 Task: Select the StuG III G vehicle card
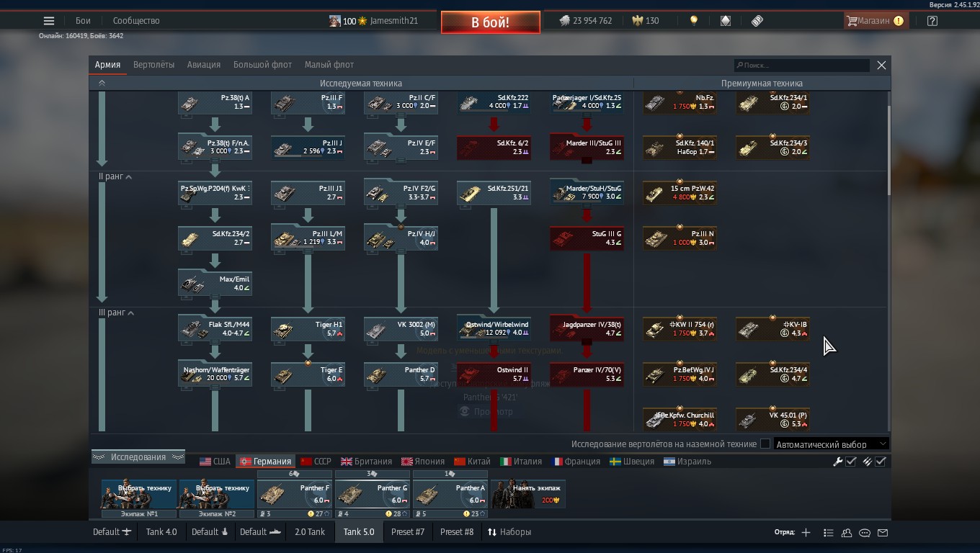[587, 238]
